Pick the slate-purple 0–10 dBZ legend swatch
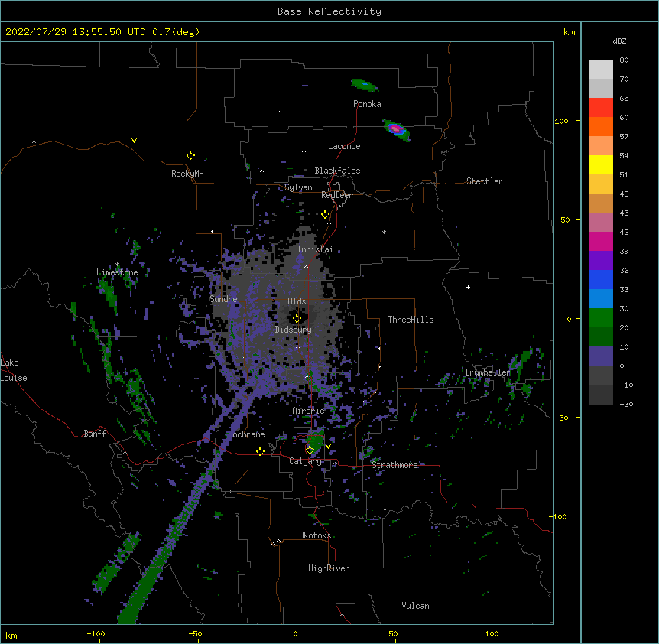 pos(601,356)
